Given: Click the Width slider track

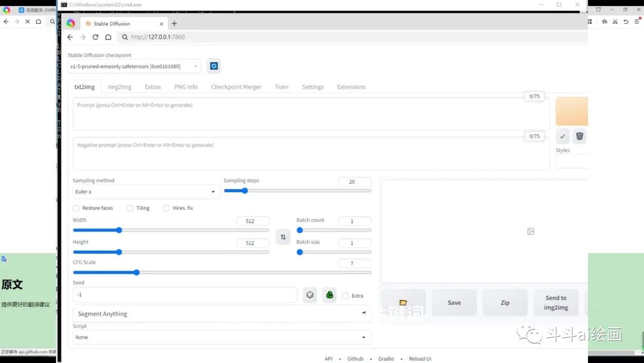Looking at the screenshot, I should pos(171,230).
